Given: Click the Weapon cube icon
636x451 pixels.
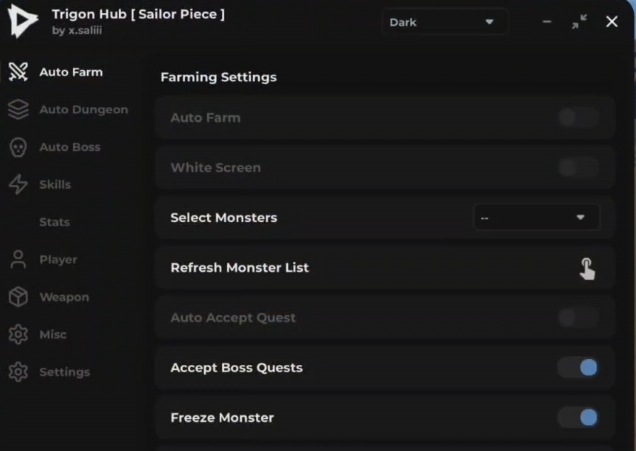Looking at the screenshot, I should tap(18, 297).
